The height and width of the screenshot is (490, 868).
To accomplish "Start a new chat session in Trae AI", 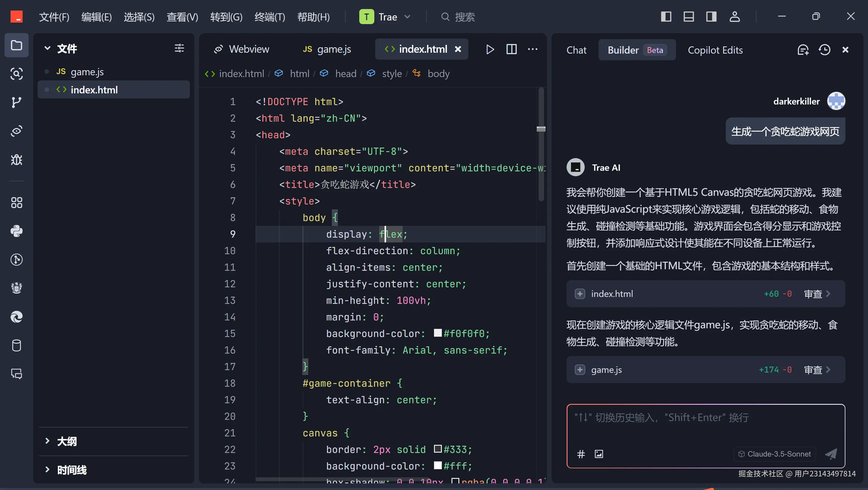I will point(803,49).
